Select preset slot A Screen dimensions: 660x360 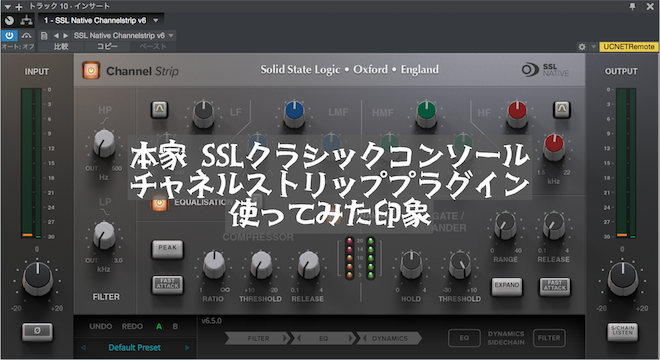pyautogui.click(x=159, y=326)
